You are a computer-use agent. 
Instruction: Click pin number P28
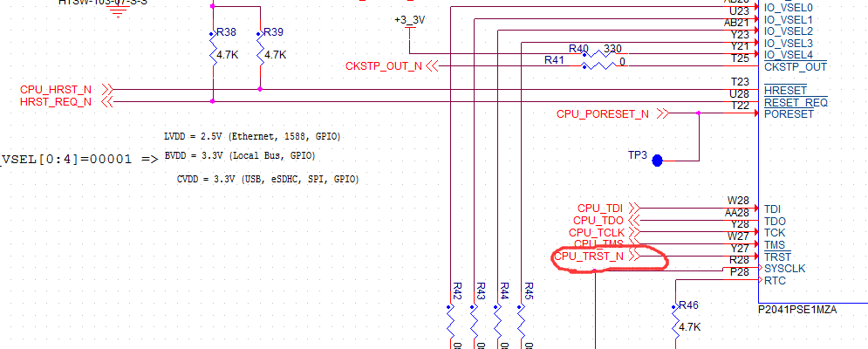click(740, 272)
